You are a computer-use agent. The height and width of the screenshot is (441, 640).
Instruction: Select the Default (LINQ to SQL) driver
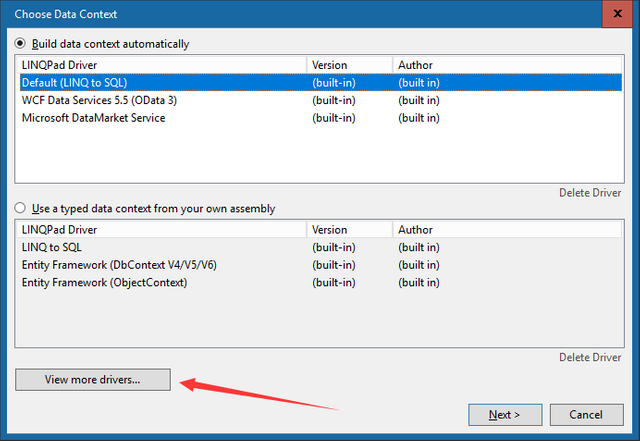(x=320, y=82)
